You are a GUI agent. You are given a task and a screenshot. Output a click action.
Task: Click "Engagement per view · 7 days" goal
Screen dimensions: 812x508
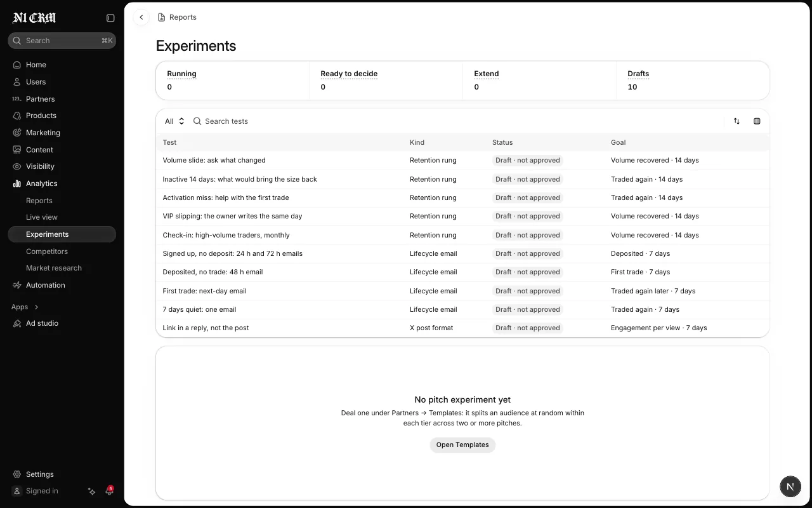pyautogui.click(x=658, y=328)
